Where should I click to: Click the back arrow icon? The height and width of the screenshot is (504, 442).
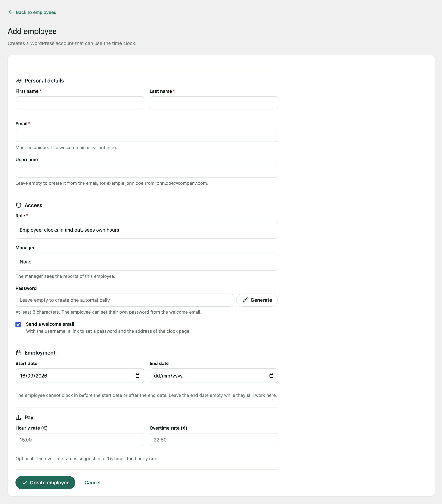tap(11, 12)
